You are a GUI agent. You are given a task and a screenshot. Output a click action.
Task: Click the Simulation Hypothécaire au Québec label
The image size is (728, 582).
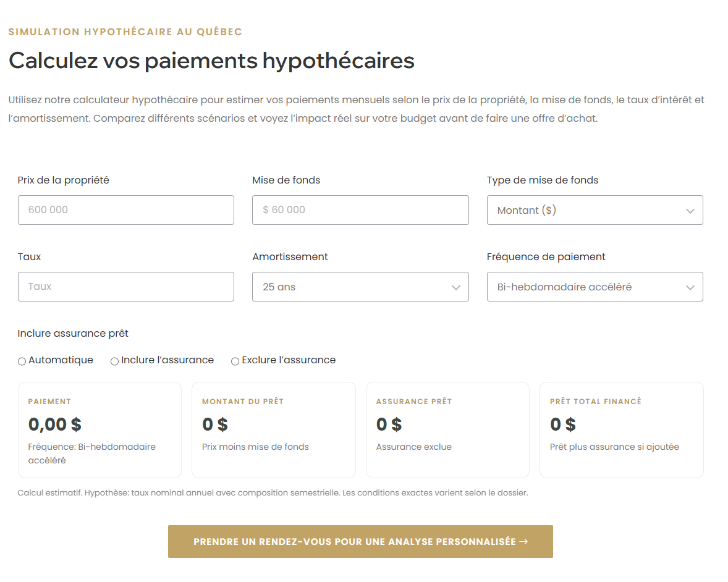124,31
